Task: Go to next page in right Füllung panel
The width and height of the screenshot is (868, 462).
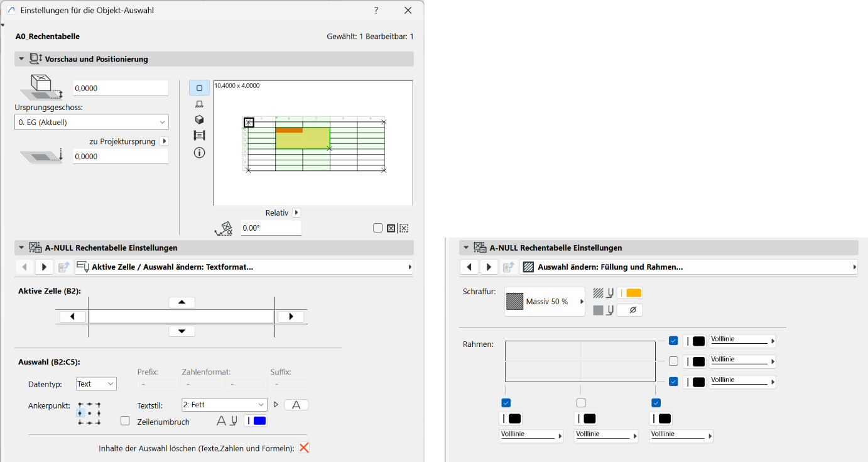Action: (489, 267)
